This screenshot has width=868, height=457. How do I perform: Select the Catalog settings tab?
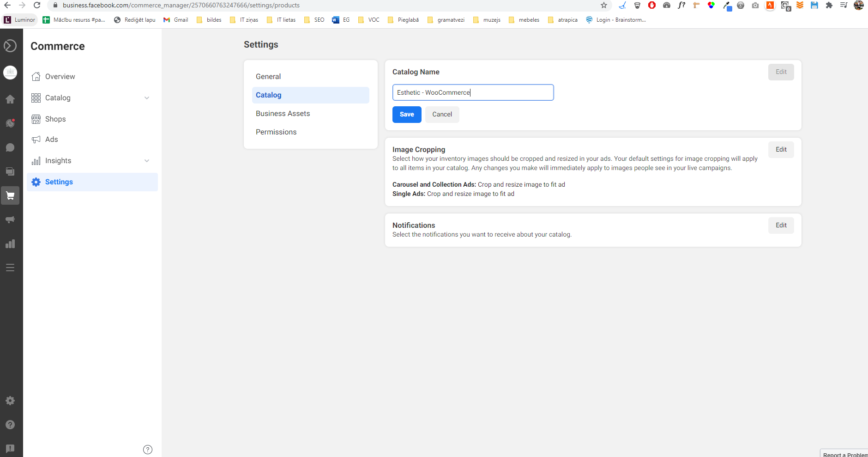[x=311, y=95]
